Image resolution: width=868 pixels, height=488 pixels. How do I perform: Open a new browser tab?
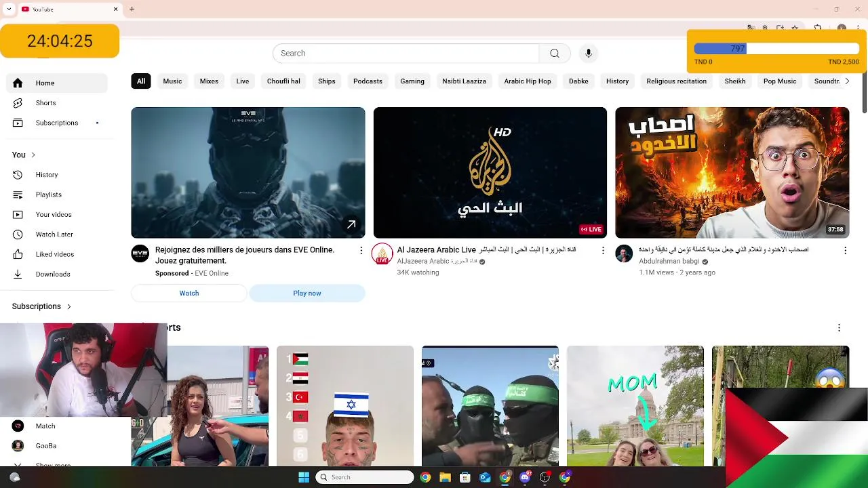tap(132, 9)
